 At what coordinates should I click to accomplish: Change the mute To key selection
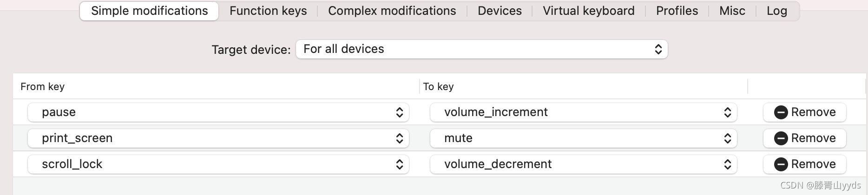[x=583, y=138]
